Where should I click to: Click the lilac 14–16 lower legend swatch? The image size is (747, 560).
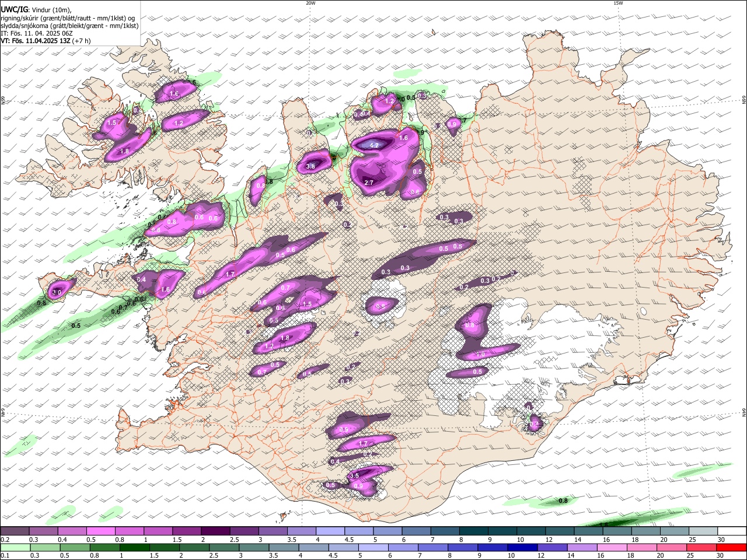click(581, 547)
